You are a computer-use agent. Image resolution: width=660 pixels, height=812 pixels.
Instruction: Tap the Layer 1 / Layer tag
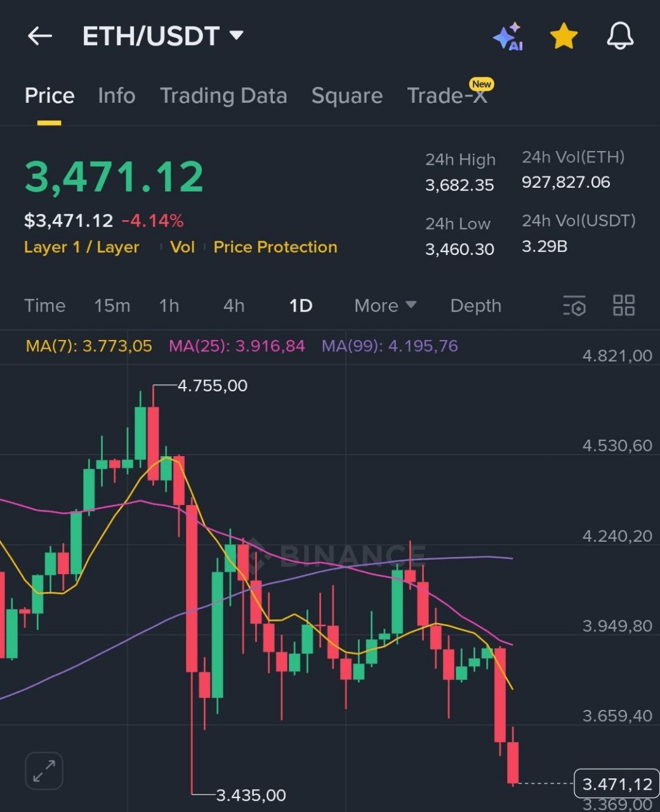click(81, 247)
